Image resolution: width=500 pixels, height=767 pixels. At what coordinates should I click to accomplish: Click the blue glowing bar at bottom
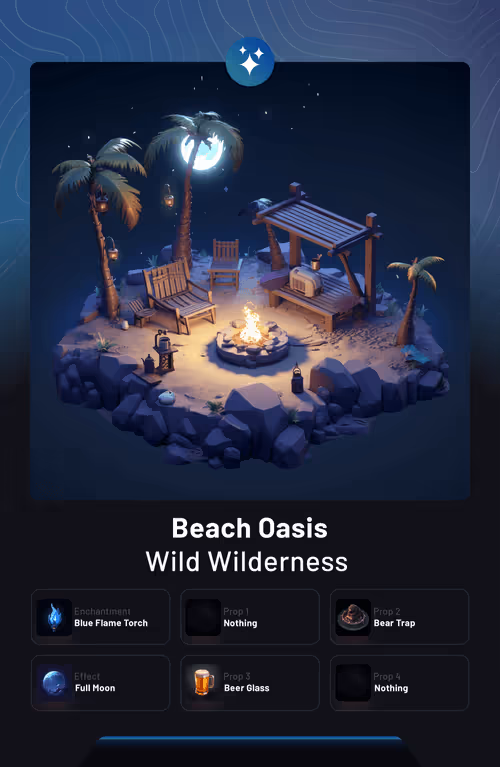[x=250, y=740]
